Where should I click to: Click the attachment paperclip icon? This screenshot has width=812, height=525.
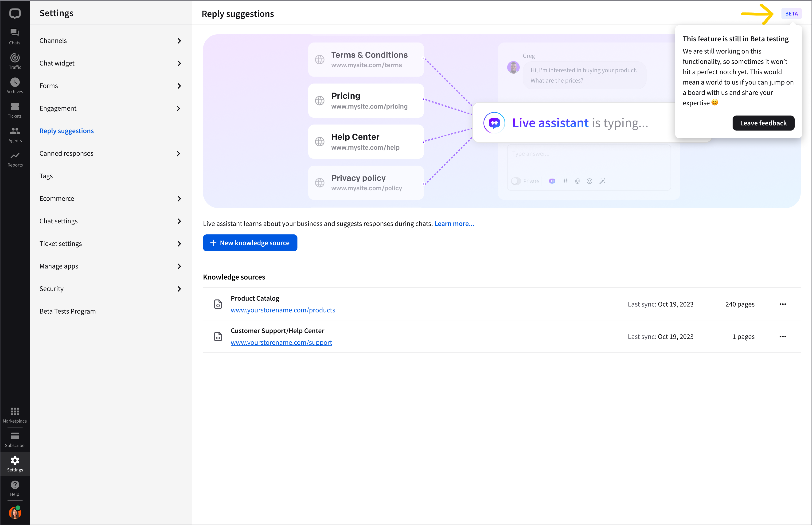click(577, 181)
